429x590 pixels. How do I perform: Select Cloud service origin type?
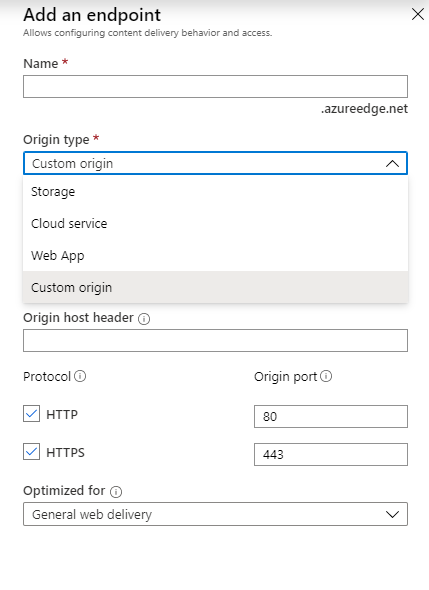tap(215, 224)
